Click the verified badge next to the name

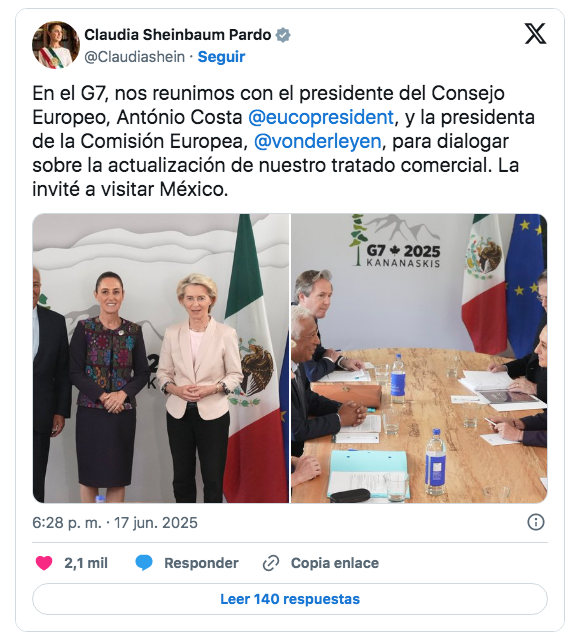click(283, 35)
